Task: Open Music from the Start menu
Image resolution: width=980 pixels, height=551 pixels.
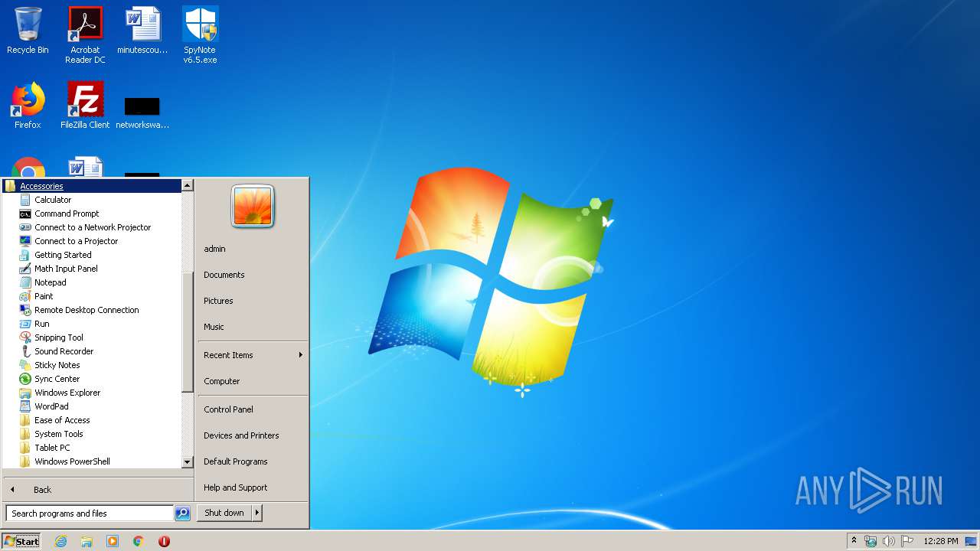Action: click(214, 327)
